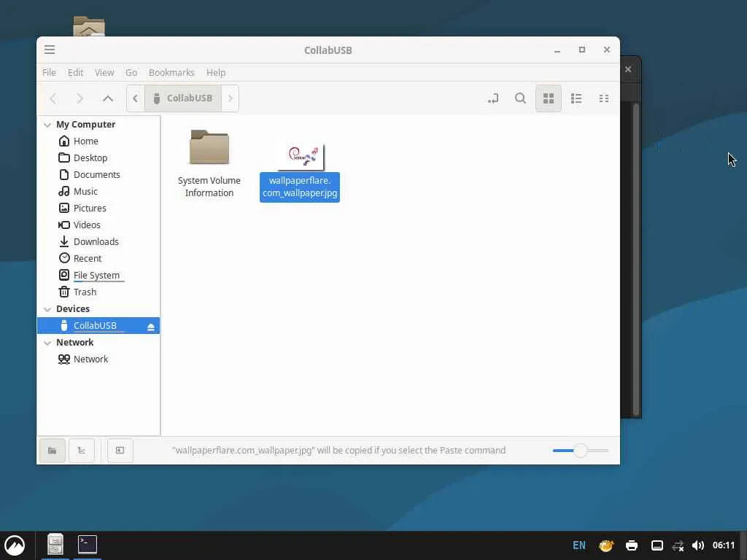Open the hamburger menu in title bar

click(50, 50)
